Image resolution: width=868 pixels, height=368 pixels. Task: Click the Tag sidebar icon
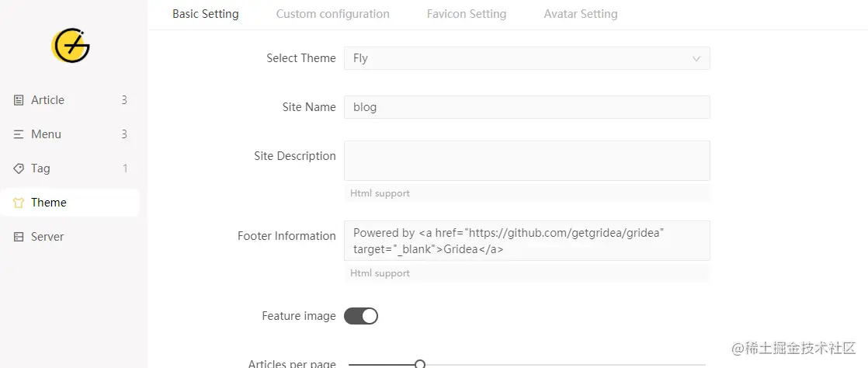click(19, 168)
